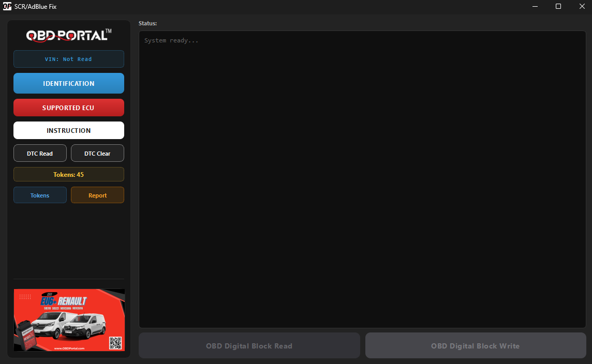The width and height of the screenshot is (592, 364).
Task: Open the blue Tokens button
Action: [x=40, y=195]
